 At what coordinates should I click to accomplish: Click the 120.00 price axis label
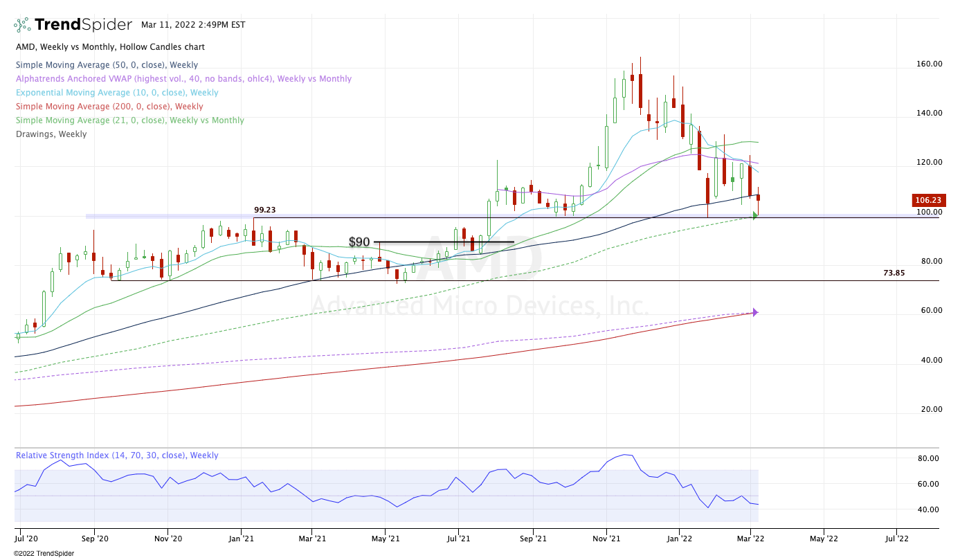(929, 163)
